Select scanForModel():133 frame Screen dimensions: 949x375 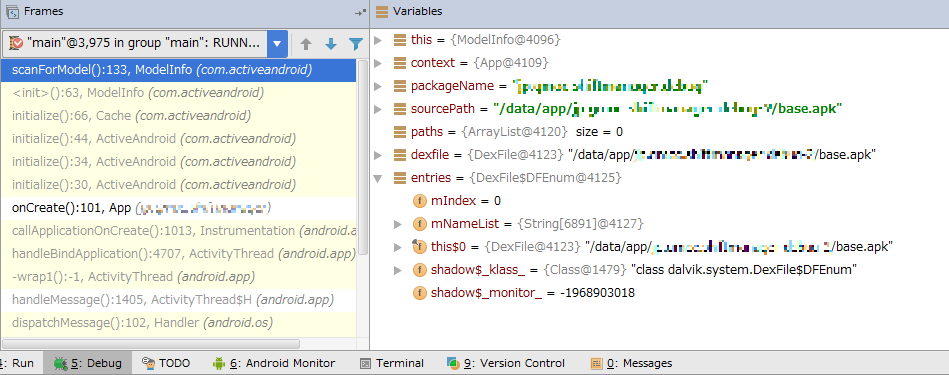tap(179, 70)
